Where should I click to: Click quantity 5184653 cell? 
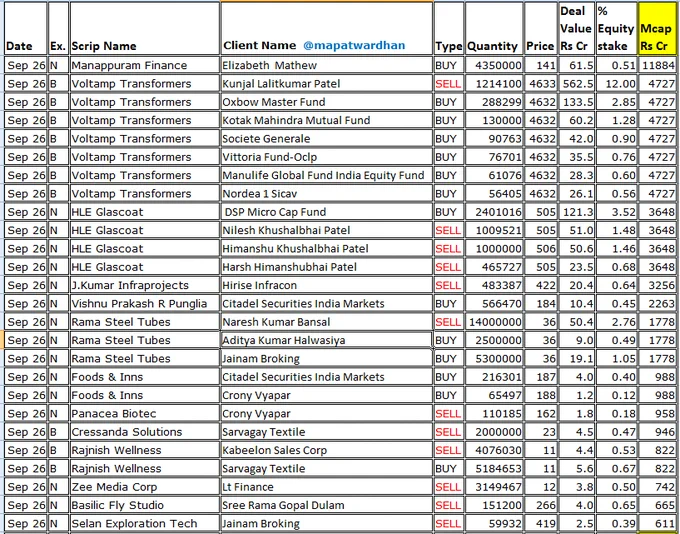(494, 468)
